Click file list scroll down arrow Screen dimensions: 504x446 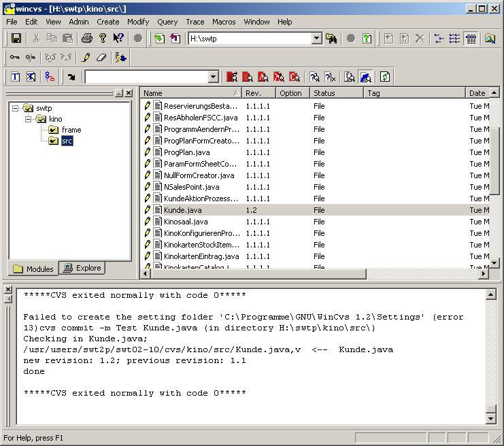click(494, 263)
